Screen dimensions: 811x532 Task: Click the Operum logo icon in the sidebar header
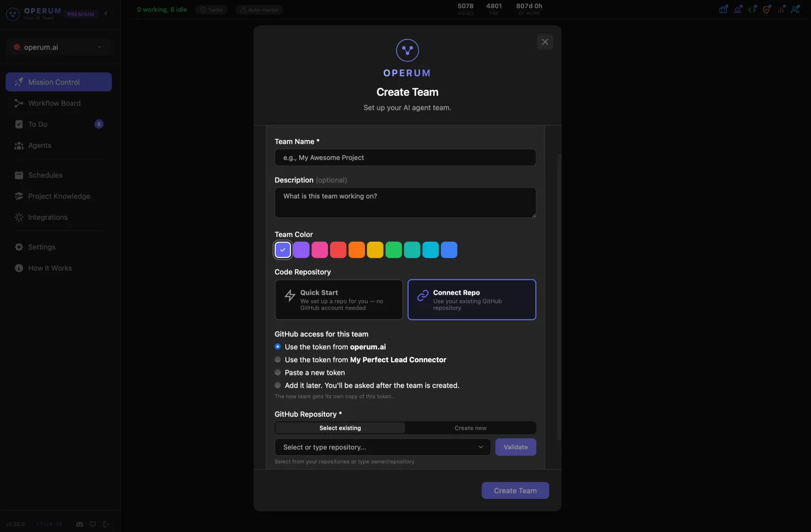click(x=13, y=14)
